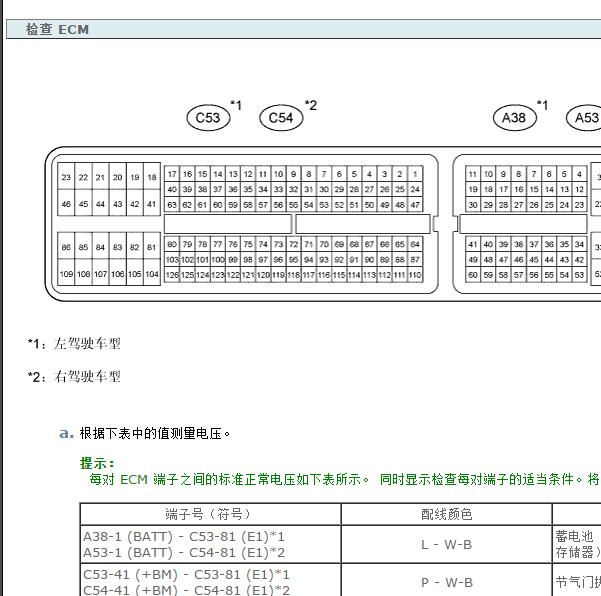Click pin 63 in the connector diagram

click(x=172, y=205)
